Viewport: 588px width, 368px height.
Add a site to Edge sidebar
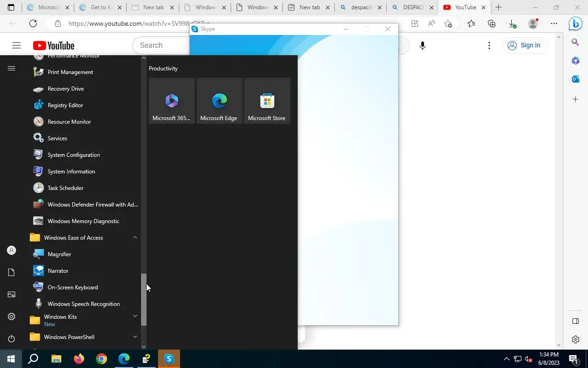point(575,99)
